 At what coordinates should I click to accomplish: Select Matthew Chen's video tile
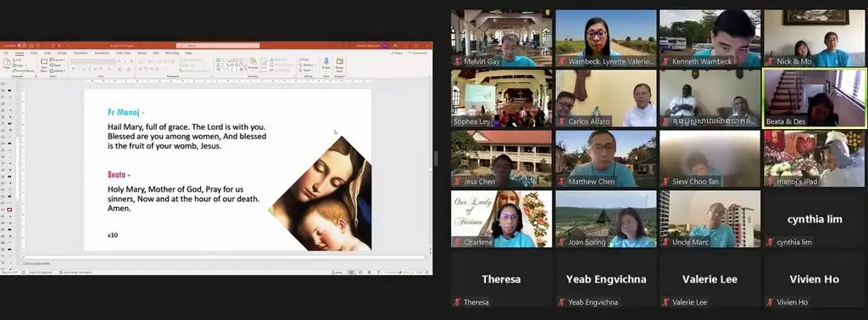605,159
